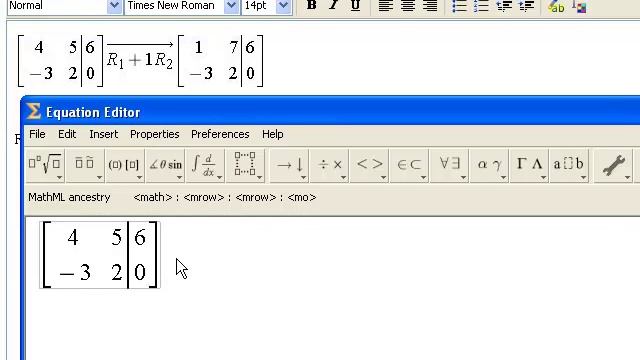
Task: Open the matrix templates palette
Action: 245,165
